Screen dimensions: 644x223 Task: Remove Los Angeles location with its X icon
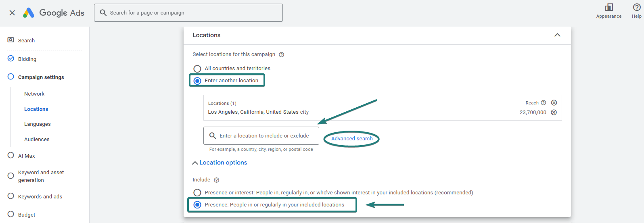[554, 113]
